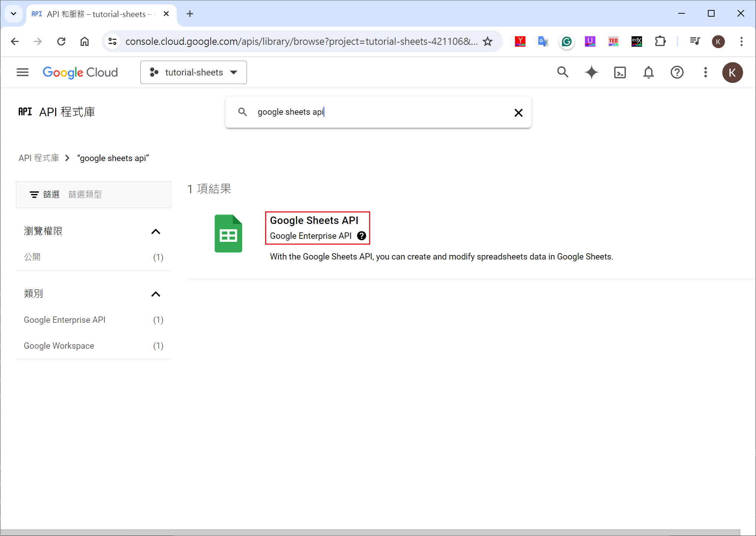Screen dimensions: 756x536
Task: Collapse the 瀏覽權限 filter section
Action: 156,232
